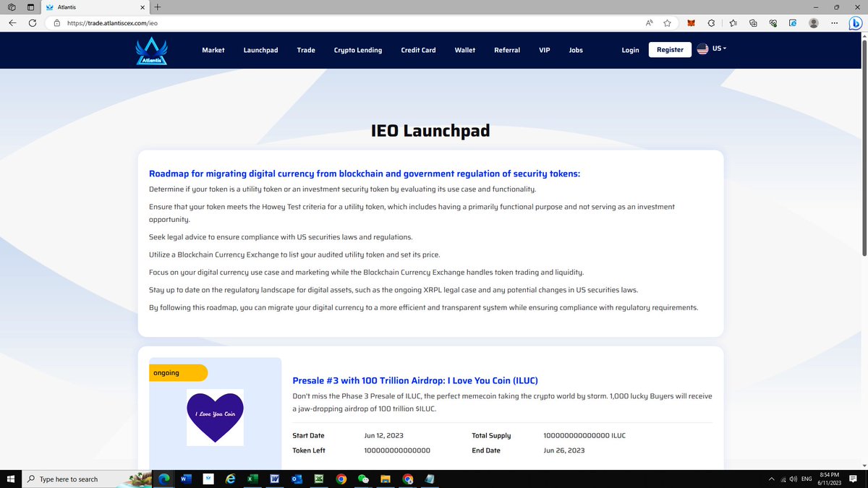Open File Explorer from the taskbar
Image resolution: width=868 pixels, height=488 pixels.
pos(386,479)
